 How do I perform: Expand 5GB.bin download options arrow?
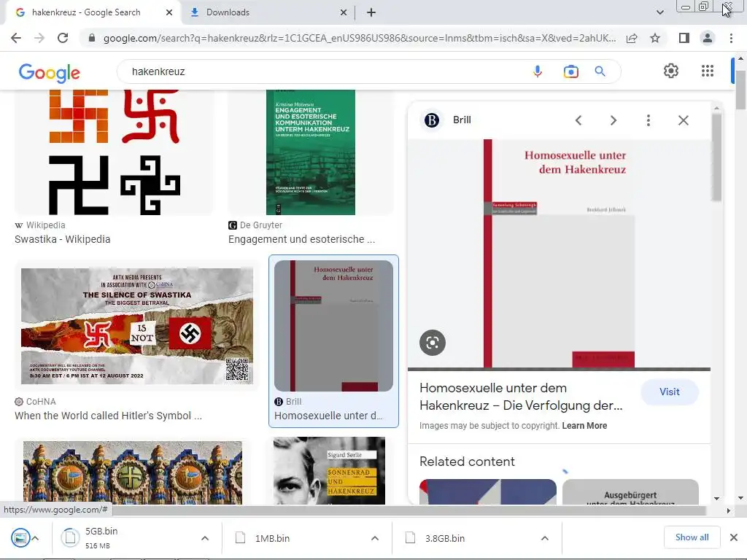click(x=205, y=538)
